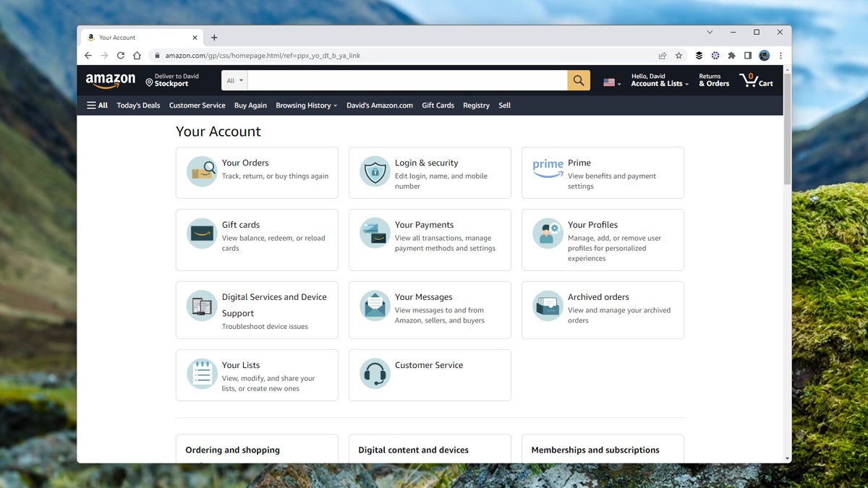This screenshot has width=868, height=488.
Task: Open the hamburger All menu
Action: coord(96,105)
